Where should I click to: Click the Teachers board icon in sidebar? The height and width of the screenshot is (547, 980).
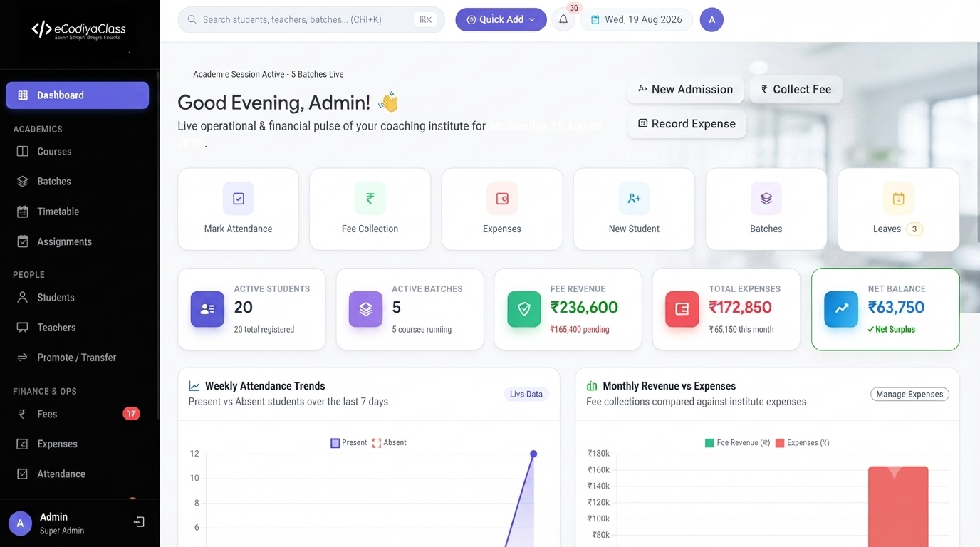(x=23, y=328)
